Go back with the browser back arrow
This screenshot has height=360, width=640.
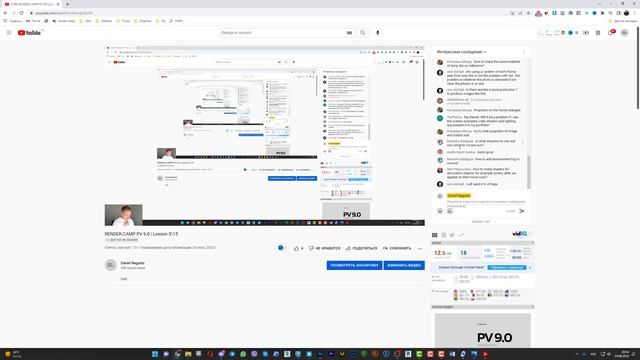point(5,13)
